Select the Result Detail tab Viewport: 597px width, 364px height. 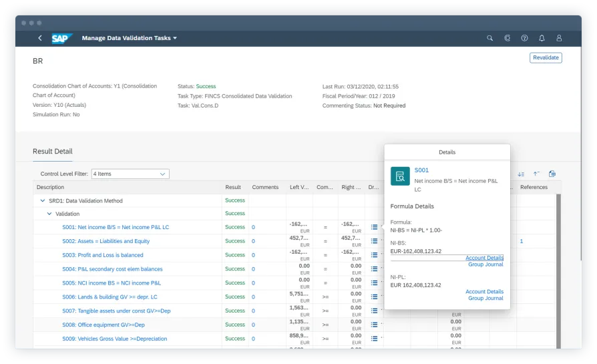point(53,152)
